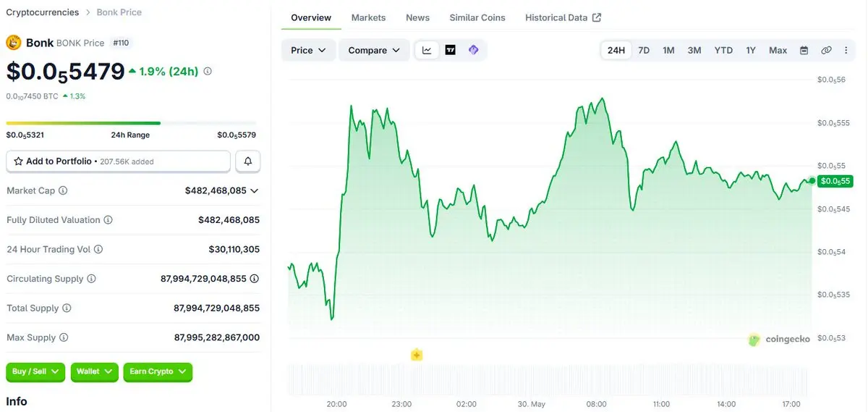Open external link icon on Historical Data
Image resolution: width=868 pixels, height=412 pixels.
(596, 17)
